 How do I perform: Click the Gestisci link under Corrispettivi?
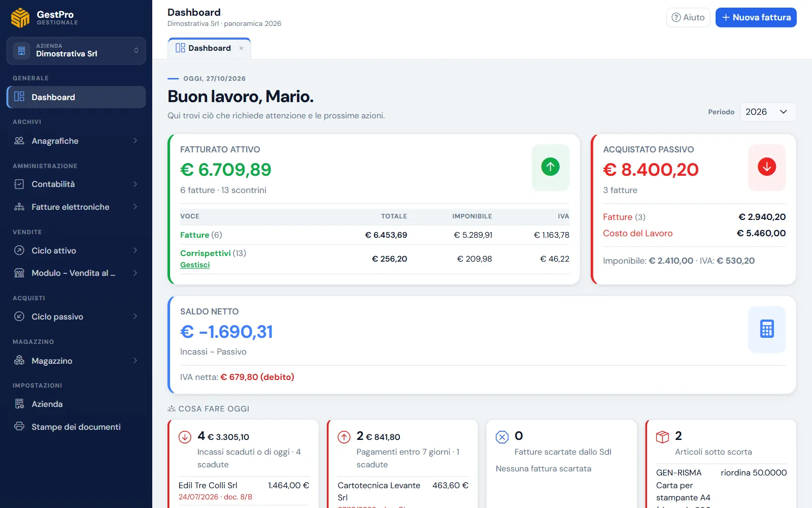pyautogui.click(x=195, y=265)
